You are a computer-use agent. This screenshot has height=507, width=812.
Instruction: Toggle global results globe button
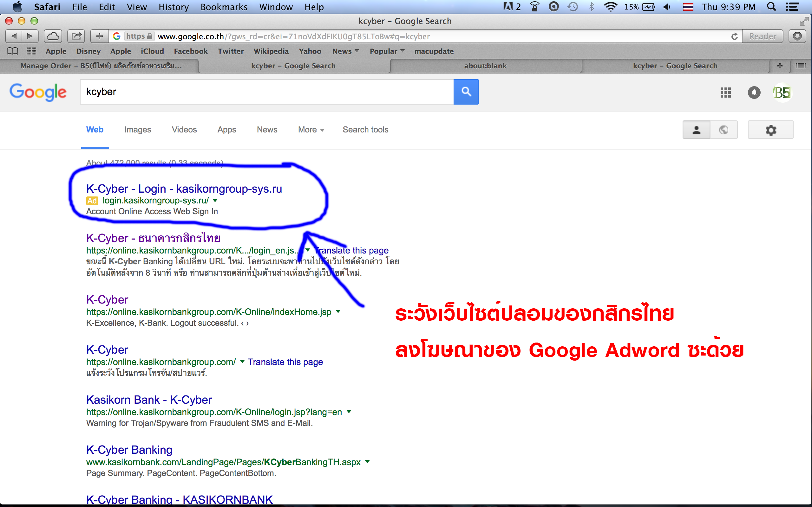click(x=724, y=130)
